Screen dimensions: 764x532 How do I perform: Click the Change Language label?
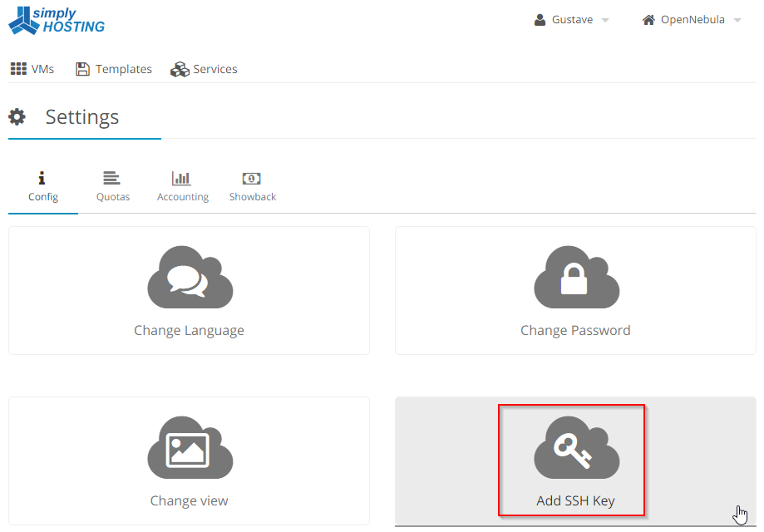click(x=189, y=331)
